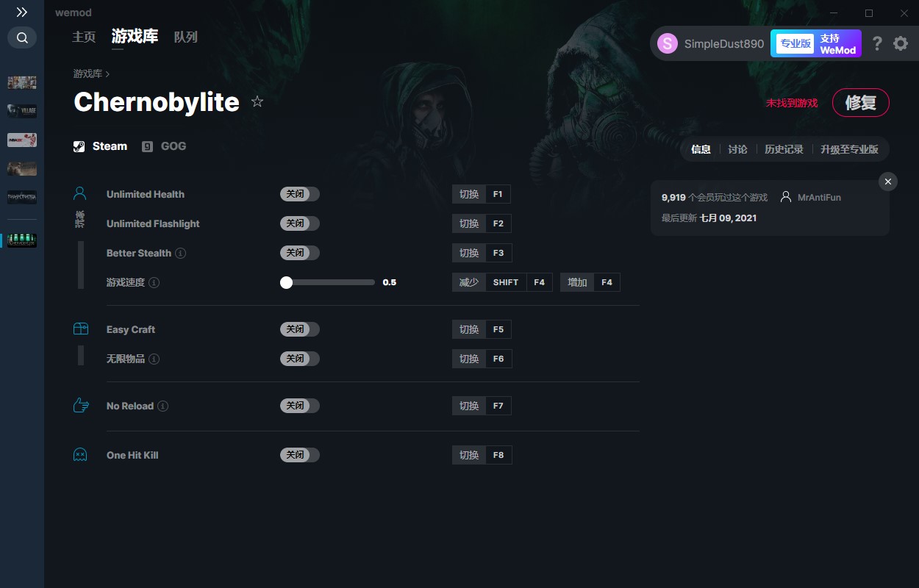Image resolution: width=919 pixels, height=588 pixels.
Task: Click the weapons thumbs-up category icon
Action: (x=80, y=406)
